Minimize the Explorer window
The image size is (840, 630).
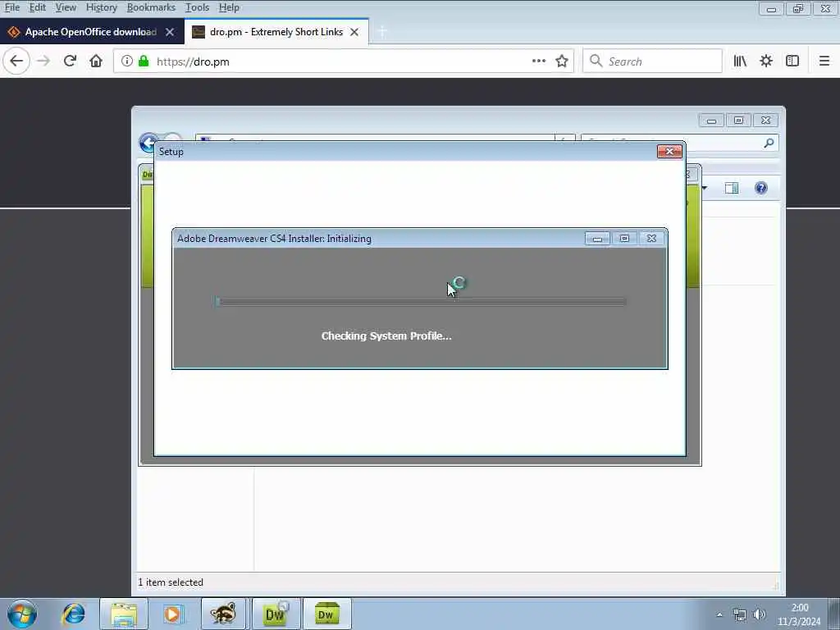pyautogui.click(x=711, y=121)
